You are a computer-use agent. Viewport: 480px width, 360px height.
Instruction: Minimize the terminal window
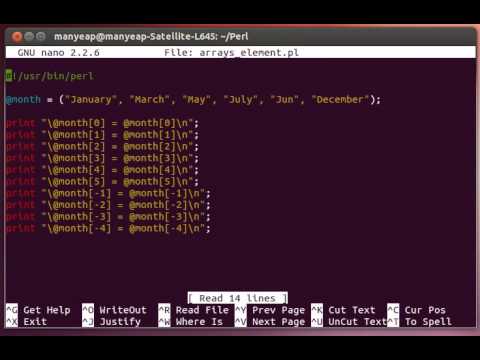coord(29,36)
